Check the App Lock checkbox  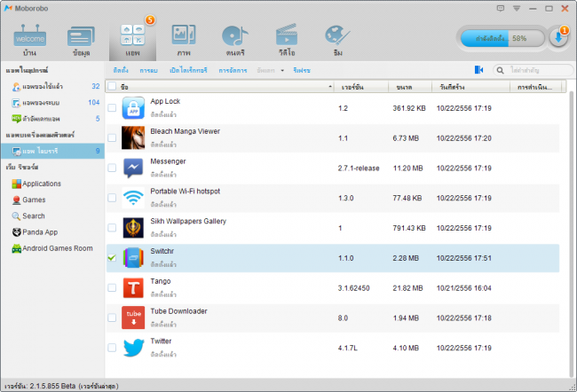(x=112, y=107)
